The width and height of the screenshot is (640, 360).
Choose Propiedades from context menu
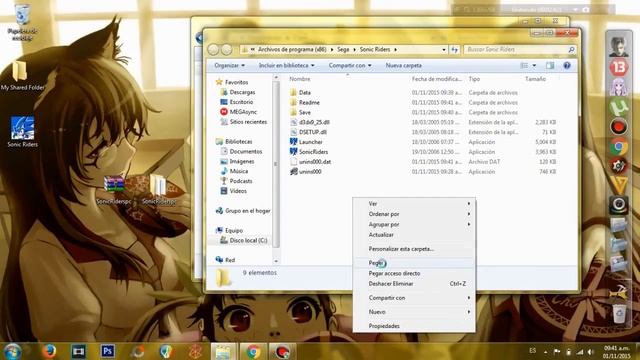pyautogui.click(x=414, y=326)
